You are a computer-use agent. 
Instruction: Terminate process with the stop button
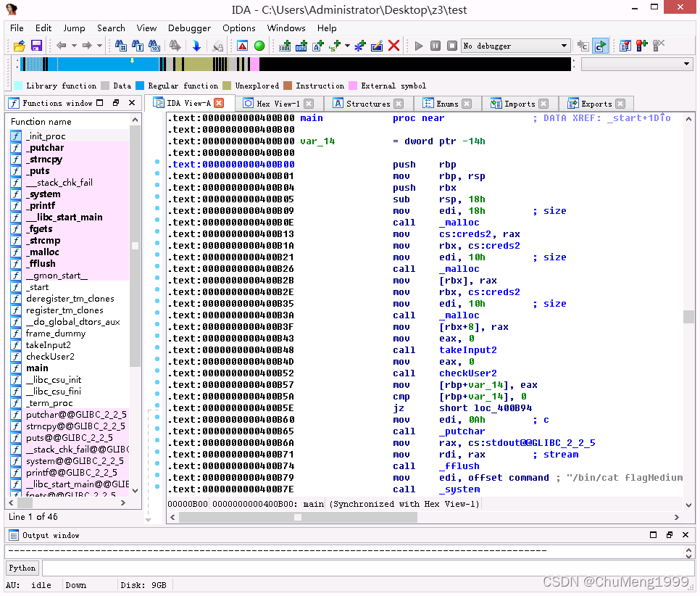[452, 46]
